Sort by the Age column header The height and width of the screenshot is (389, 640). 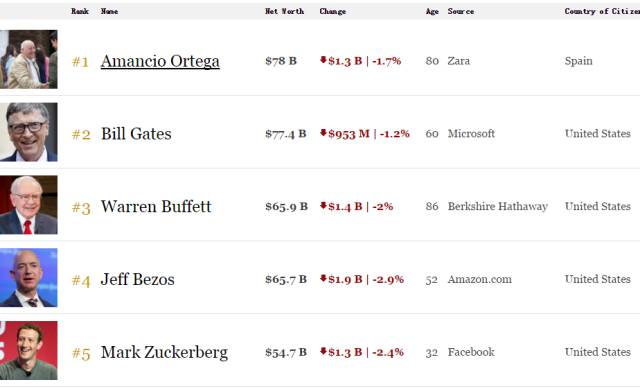pos(432,11)
